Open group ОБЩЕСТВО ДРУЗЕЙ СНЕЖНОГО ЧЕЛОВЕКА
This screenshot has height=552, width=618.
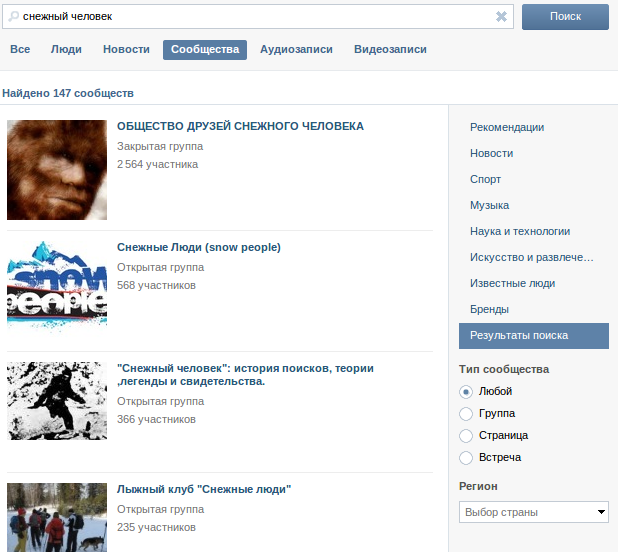coord(240,126)
